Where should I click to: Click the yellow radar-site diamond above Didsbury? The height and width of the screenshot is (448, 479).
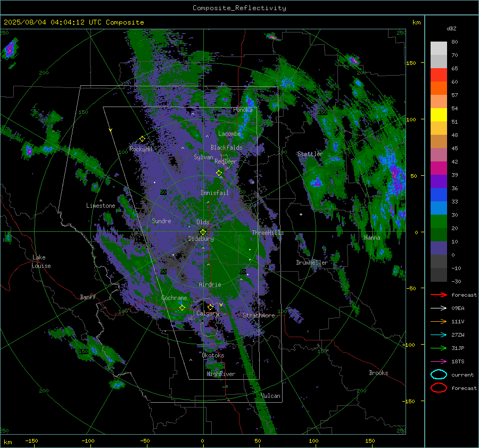pos(203,232)
